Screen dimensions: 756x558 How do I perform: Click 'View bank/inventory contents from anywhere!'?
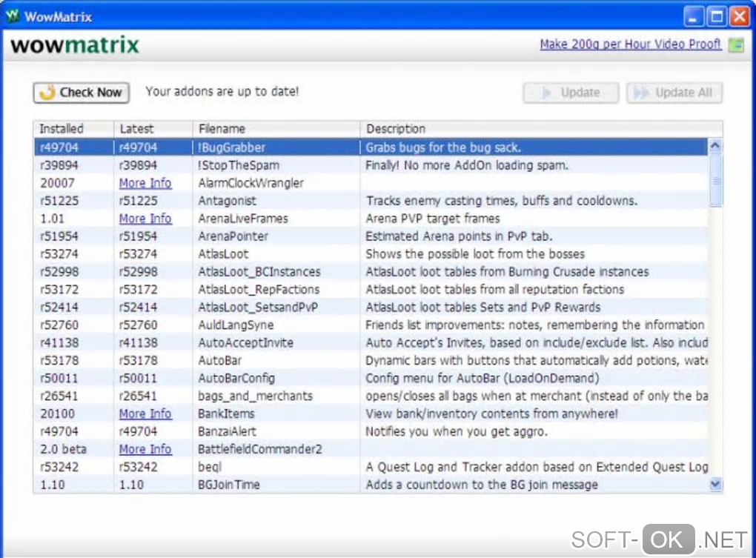(x=491, y=414)
